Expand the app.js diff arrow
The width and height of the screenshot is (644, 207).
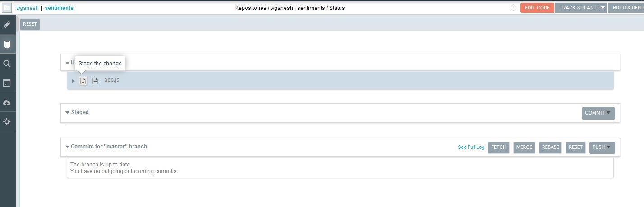pyautogui.click(x=74, y=81)
